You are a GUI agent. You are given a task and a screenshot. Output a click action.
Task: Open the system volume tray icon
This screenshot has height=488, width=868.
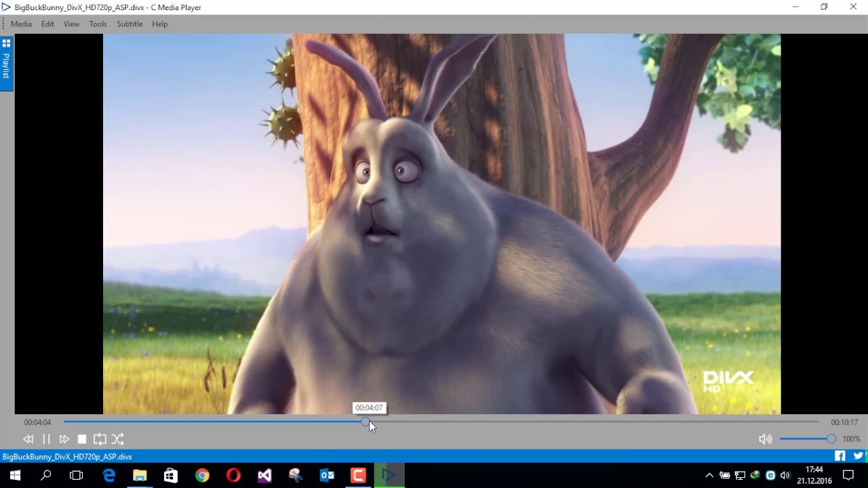tap(785, 476)
